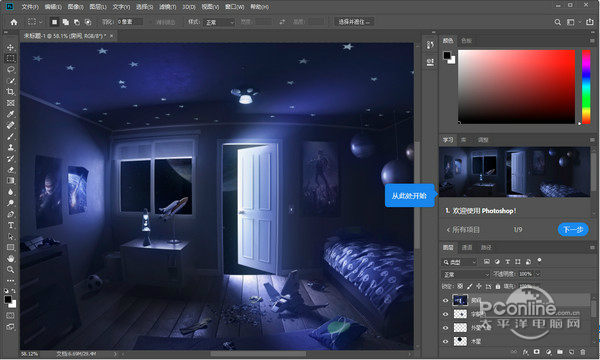Select the Quick Selection tool
The image size is (600, 360).
[10, 81]
